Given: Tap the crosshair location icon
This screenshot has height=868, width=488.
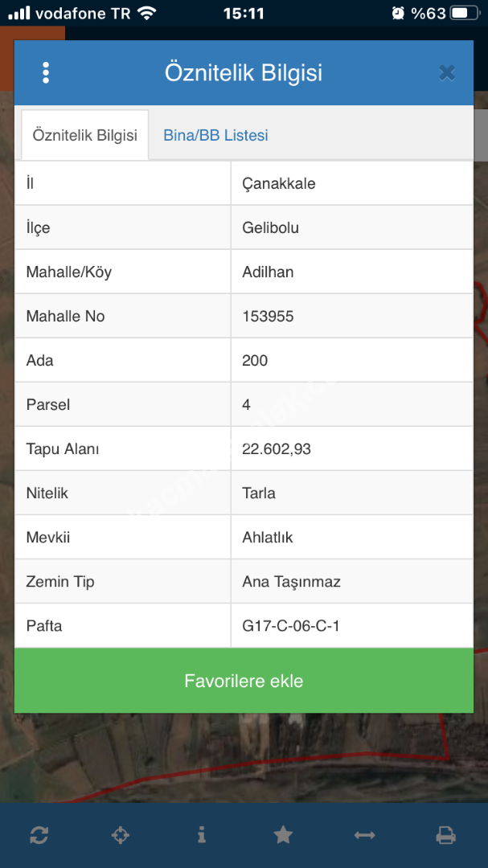Looking at the screenshot, I should [120, 835].
